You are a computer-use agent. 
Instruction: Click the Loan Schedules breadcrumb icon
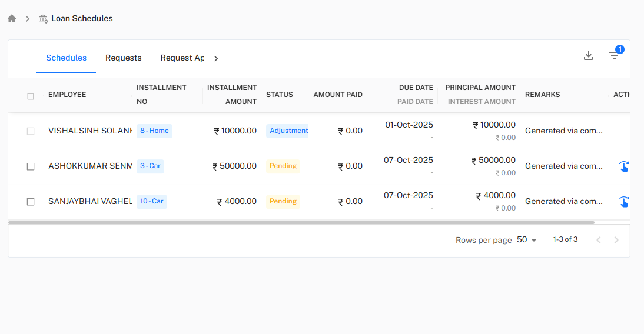[43, 19]
